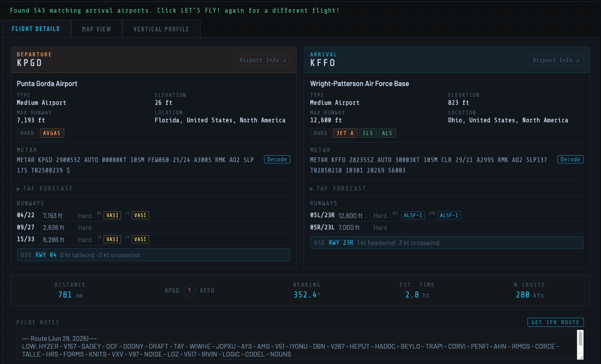Click the ALSF-I badge for runway 05L
This screenshot has width=601, height=364.
click(413, 215)
